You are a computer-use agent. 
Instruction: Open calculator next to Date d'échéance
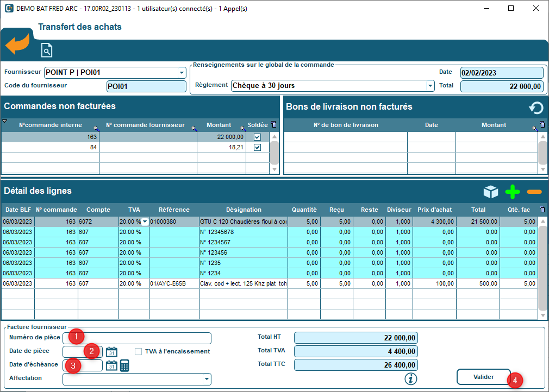(125, 365)
